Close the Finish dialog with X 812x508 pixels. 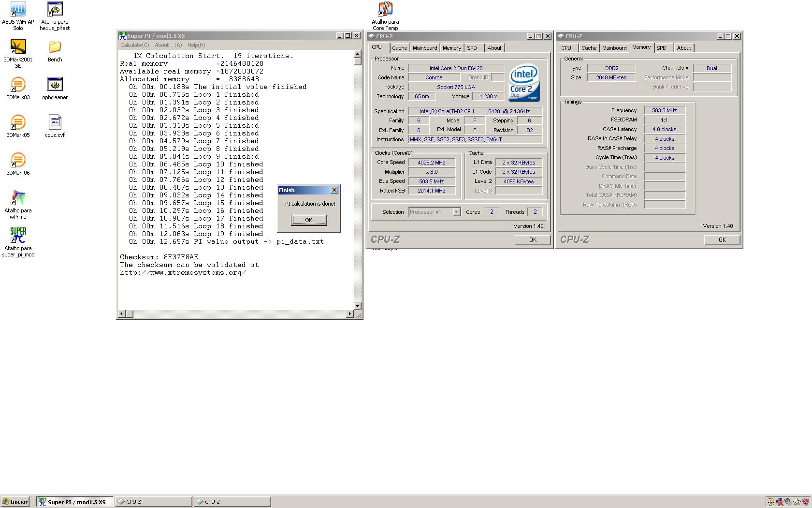point(334,190)
